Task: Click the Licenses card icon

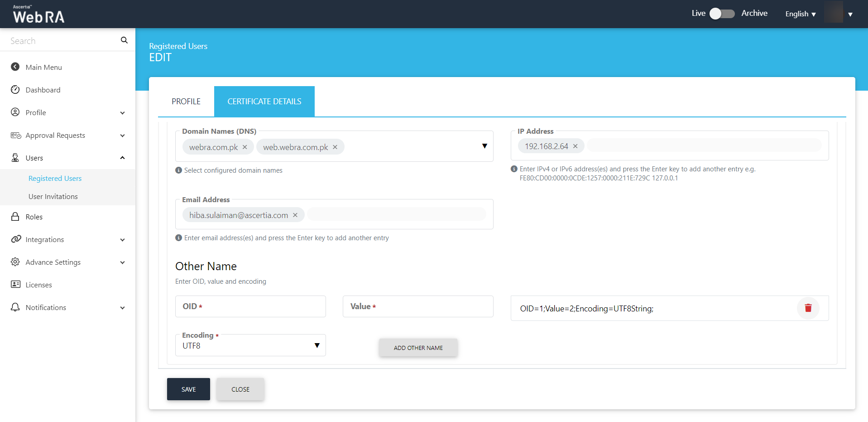Action: coord(15,285)
